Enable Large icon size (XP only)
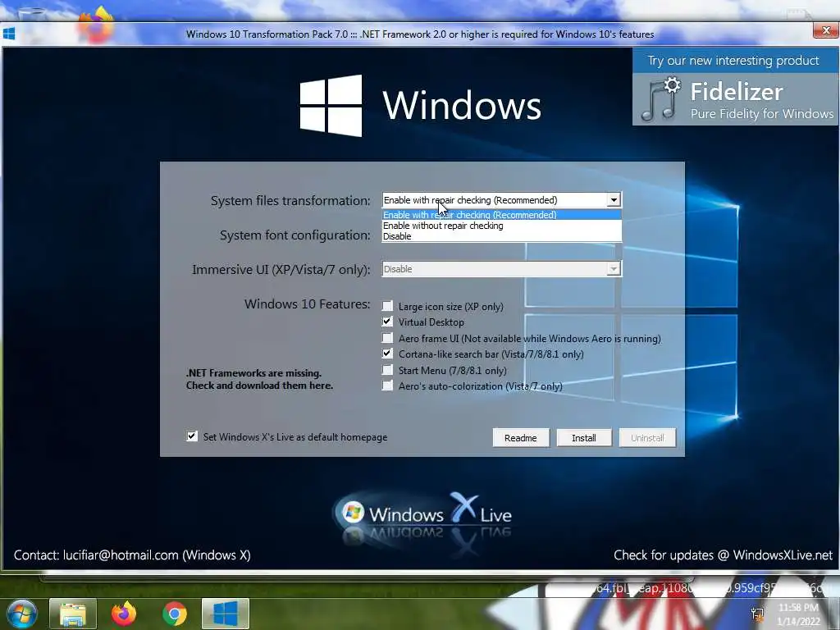The image size is (840, 630). pyautogui.click(x=387, y=306)
